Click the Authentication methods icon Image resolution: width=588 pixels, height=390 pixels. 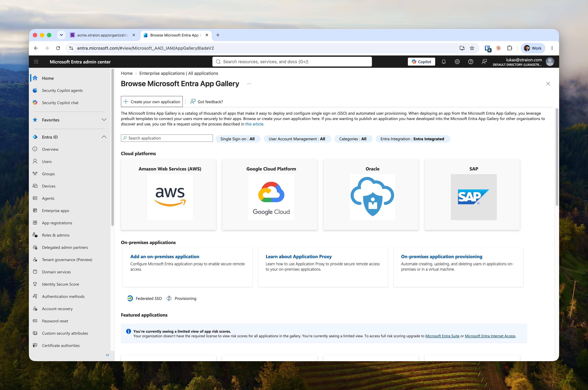[35, 296]
